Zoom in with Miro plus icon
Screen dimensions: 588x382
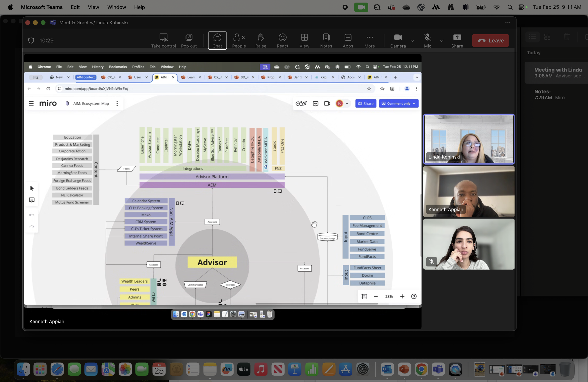tap(402, 296)
